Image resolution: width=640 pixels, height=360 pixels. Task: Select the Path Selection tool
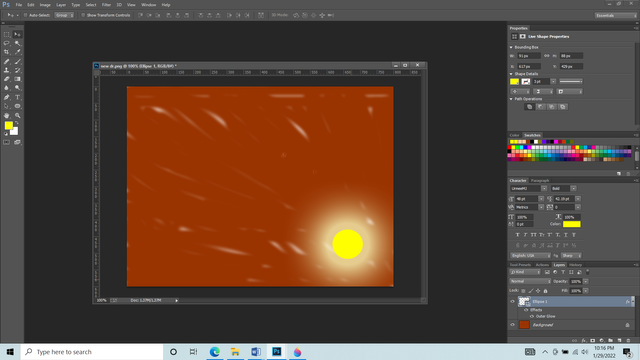tap(7, 106)
